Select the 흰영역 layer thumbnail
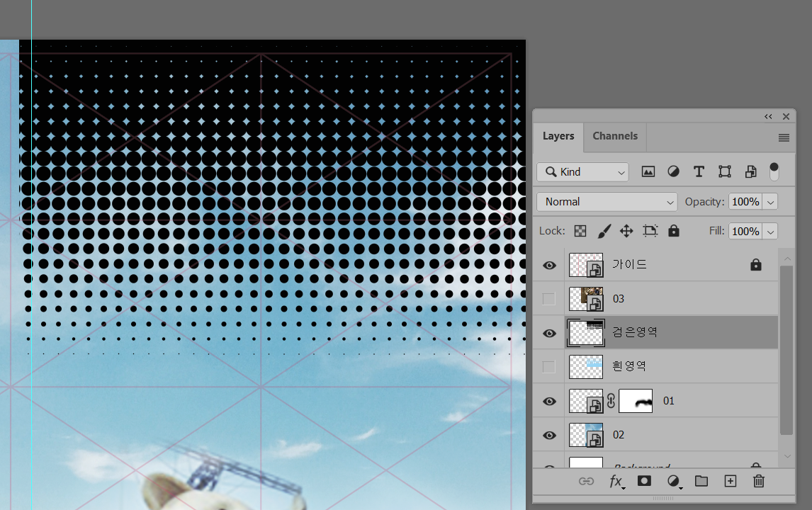 click(586, 367)
